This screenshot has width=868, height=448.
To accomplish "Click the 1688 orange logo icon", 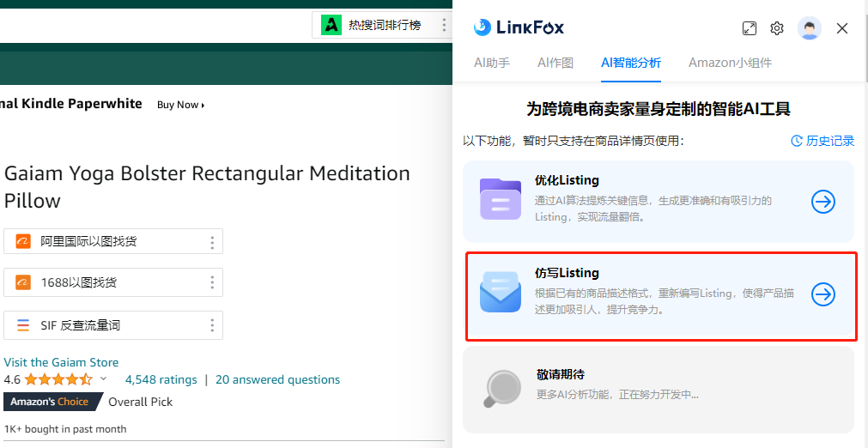I will [23, 282].
